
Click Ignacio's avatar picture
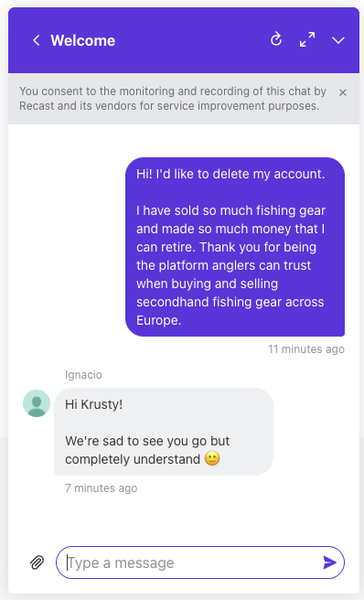coord(37,403)
